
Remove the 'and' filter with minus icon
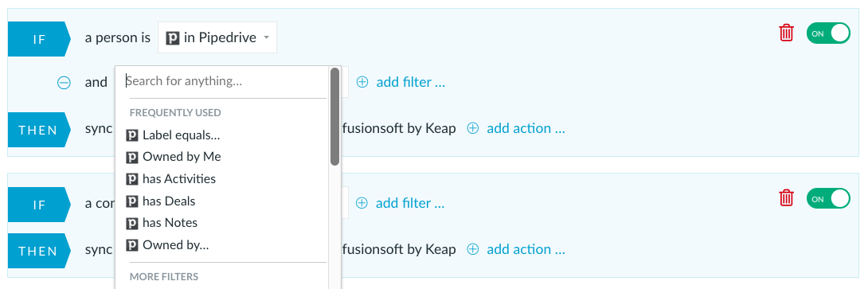coord(65,83)
